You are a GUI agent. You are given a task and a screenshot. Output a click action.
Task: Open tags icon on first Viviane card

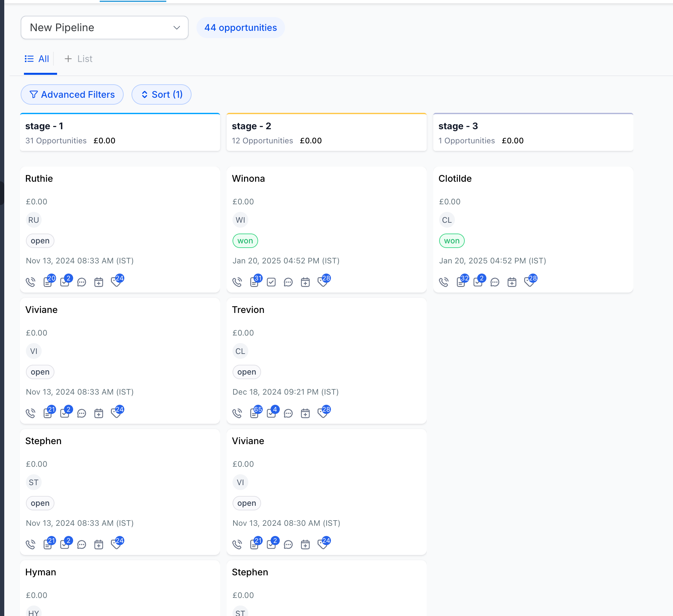click(x=116, y=413)
